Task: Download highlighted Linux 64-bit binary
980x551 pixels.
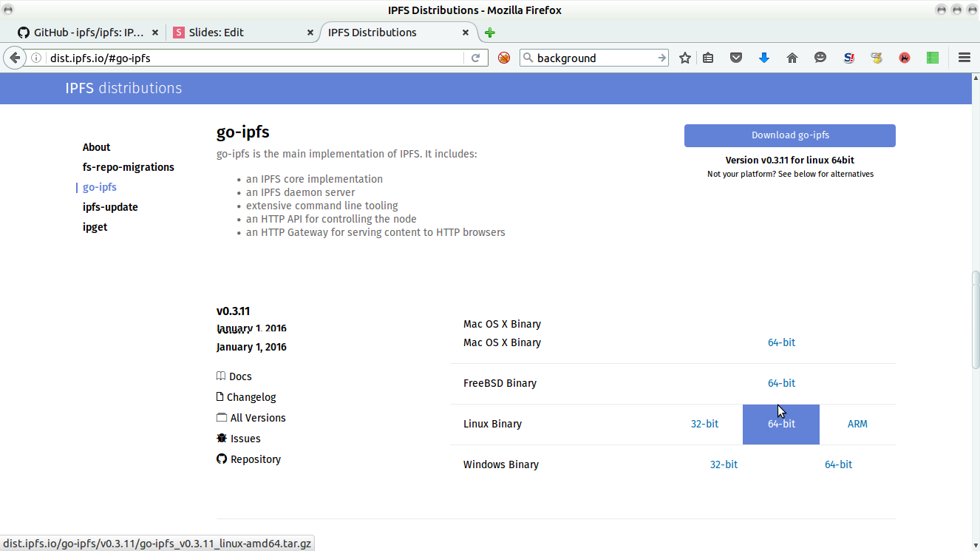Action: [x=781, y=425]
